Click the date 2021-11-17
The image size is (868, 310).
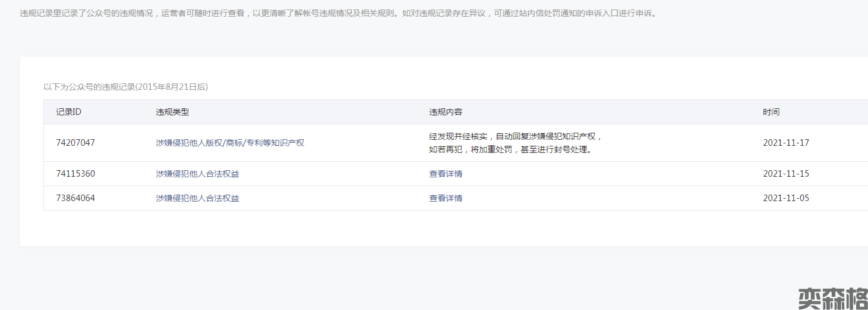click(786, 143)
